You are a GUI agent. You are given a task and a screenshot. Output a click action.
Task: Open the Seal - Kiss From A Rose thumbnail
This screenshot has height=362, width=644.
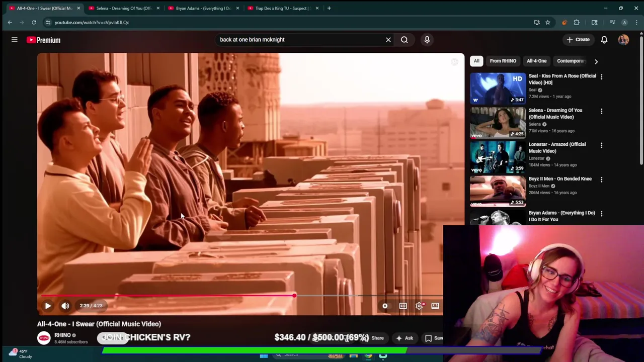(x=498, y=88)
